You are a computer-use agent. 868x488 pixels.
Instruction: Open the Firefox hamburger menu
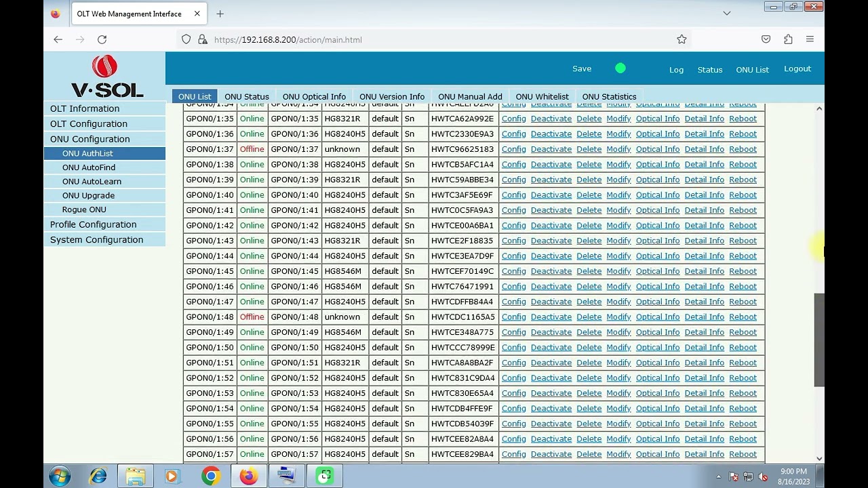click(810, 39)
